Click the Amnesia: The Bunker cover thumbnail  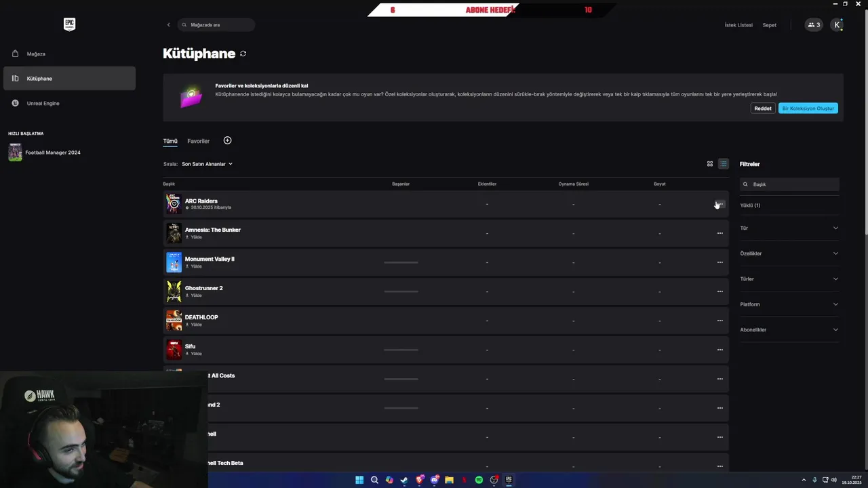point(174,233)
